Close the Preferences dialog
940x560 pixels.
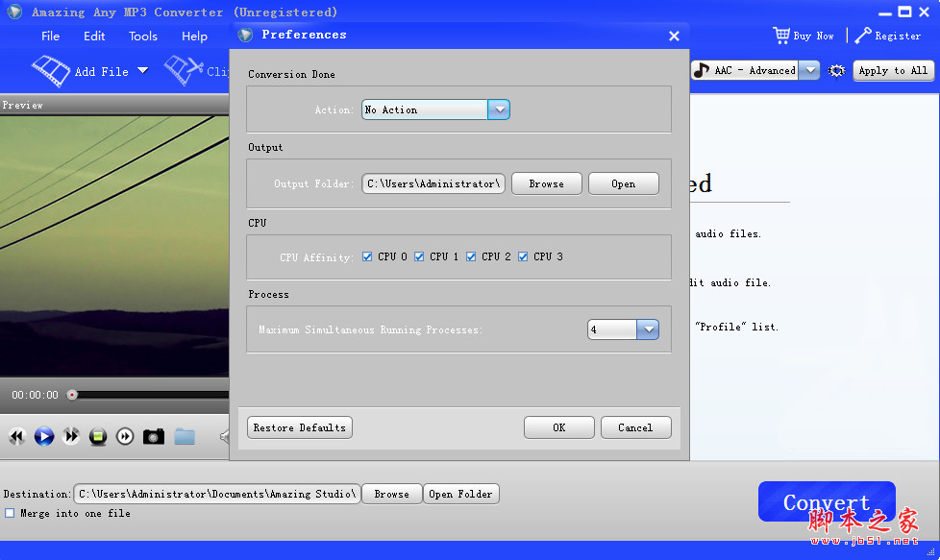[x=674, y=36]
